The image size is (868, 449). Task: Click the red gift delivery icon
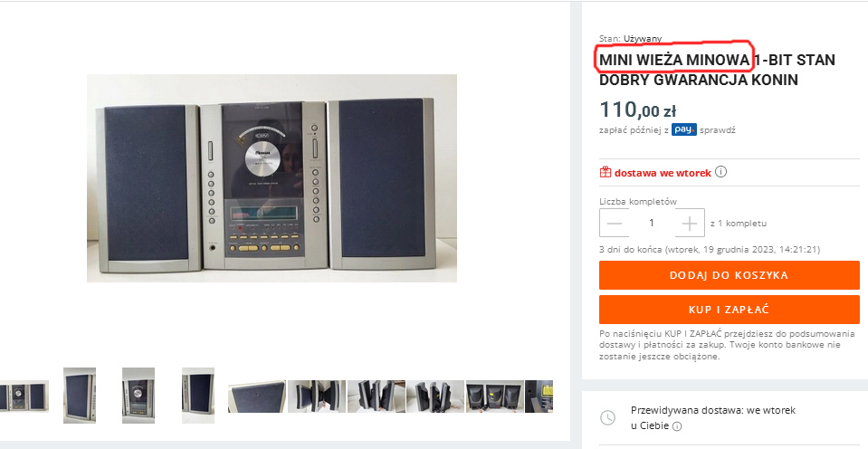(x=605, y=172)
